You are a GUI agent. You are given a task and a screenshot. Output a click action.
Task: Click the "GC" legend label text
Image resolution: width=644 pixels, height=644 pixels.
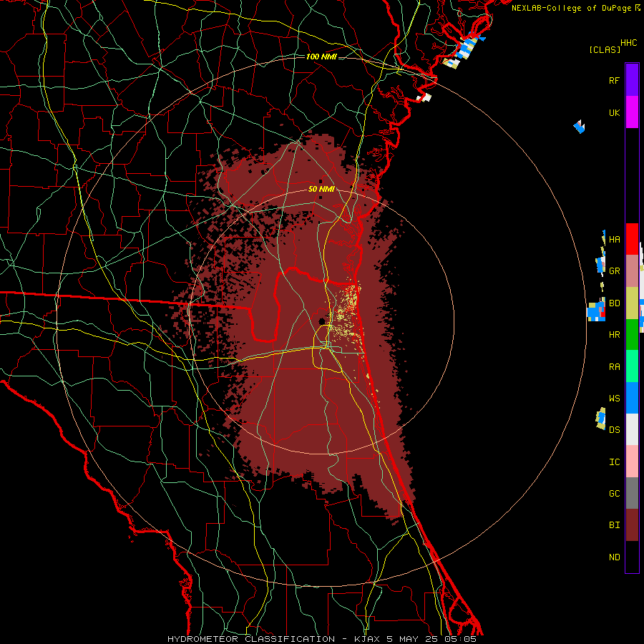tap(614, 493)
